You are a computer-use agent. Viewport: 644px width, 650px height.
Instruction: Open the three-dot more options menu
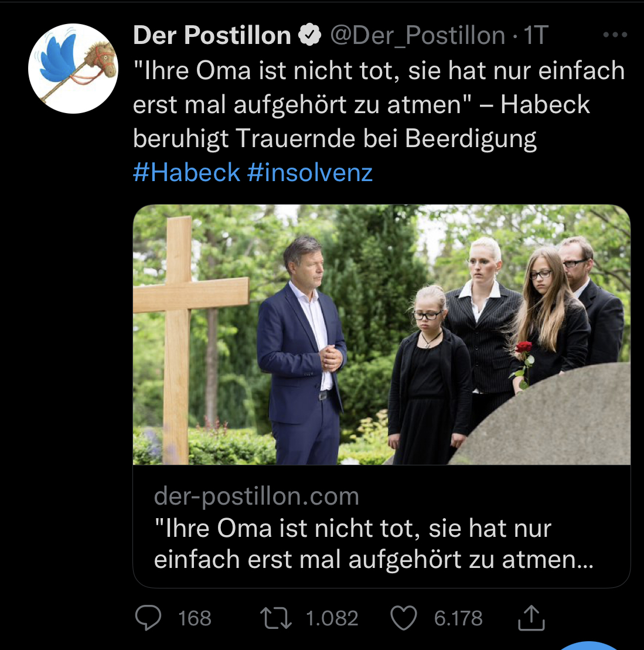coord(615,35)
